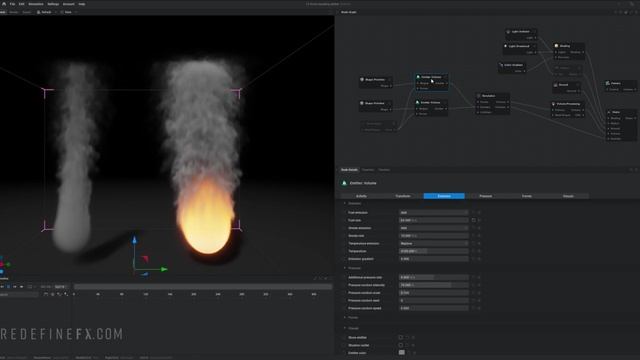Open the Temperature emission dropdown
This screenshot has height=360, width=640.
click(433, 244)
